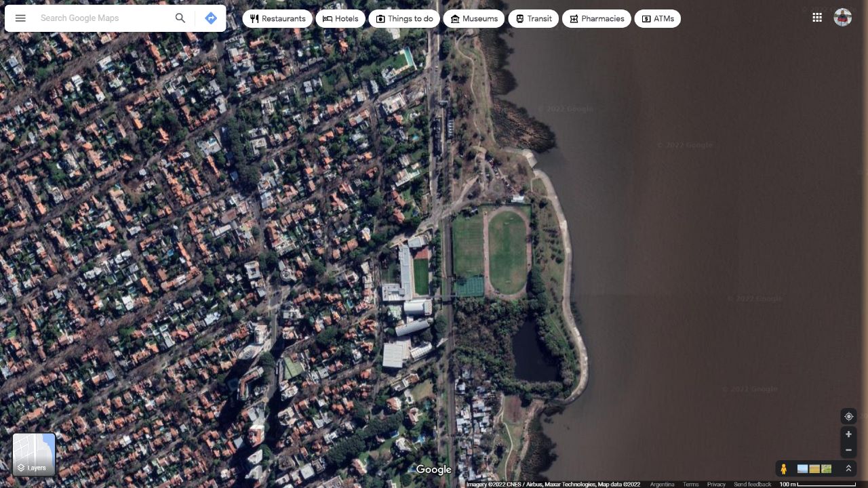Zoom in with the plus button
Viewport: 868px width, 488px height.
click(848, 434)
